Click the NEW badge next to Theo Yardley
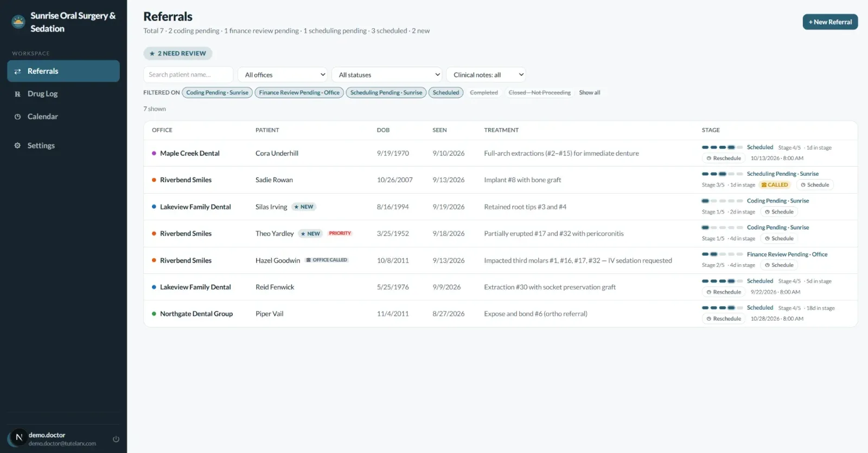Viewport: 868px width, 453px height. pyautogui.click(x=310, y=233)
